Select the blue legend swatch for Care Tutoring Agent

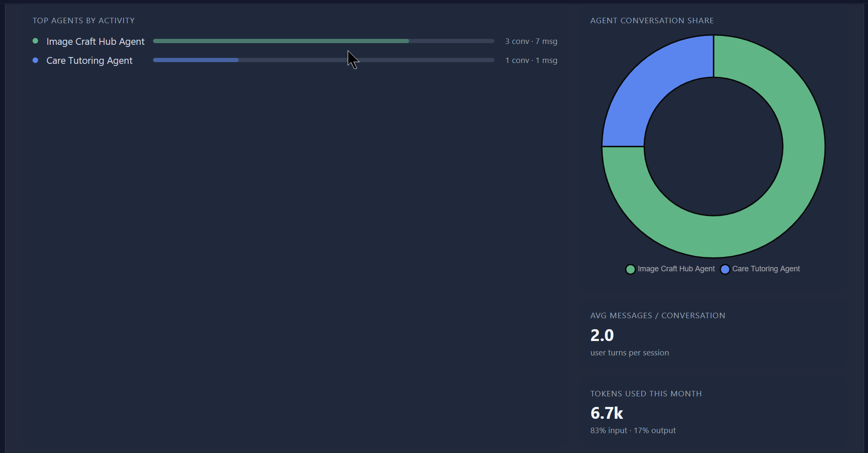725,269
